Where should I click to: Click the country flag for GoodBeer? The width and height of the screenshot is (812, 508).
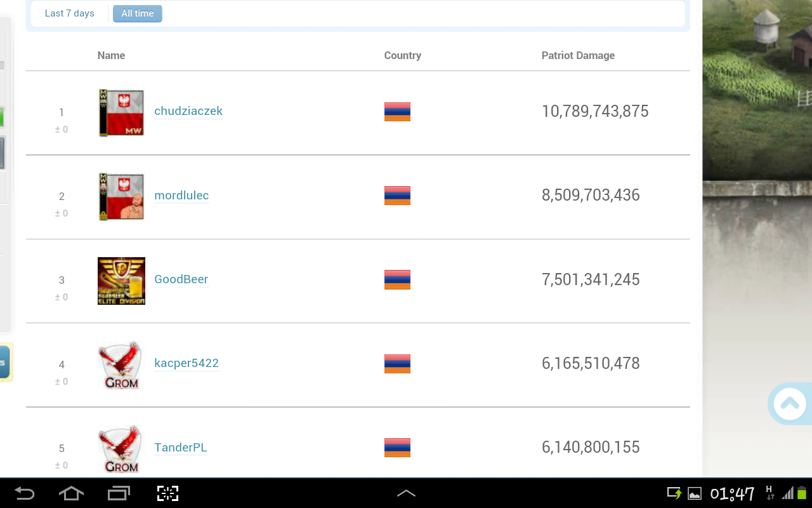coord(397,280)
